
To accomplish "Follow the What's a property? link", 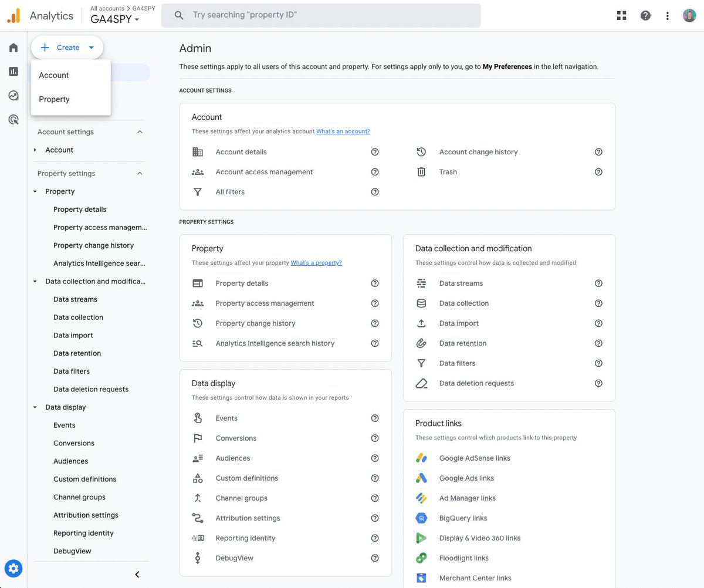I will coord(316,263).
